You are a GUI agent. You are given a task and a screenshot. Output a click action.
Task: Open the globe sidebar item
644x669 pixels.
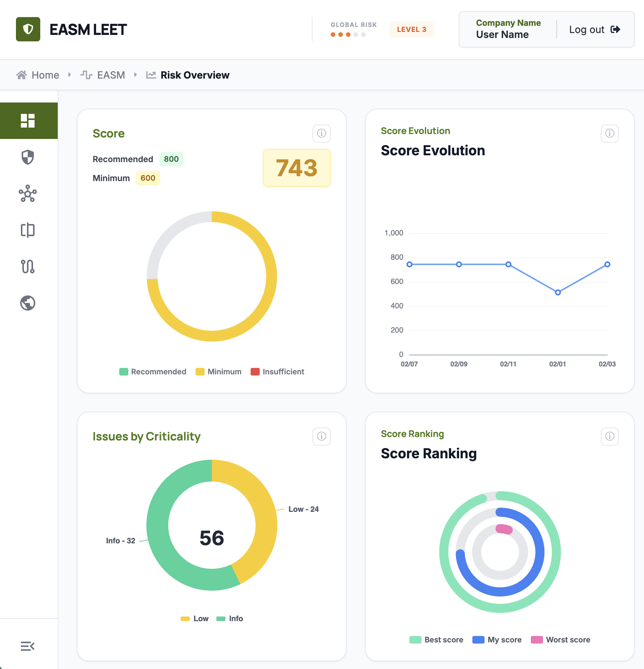28,303
